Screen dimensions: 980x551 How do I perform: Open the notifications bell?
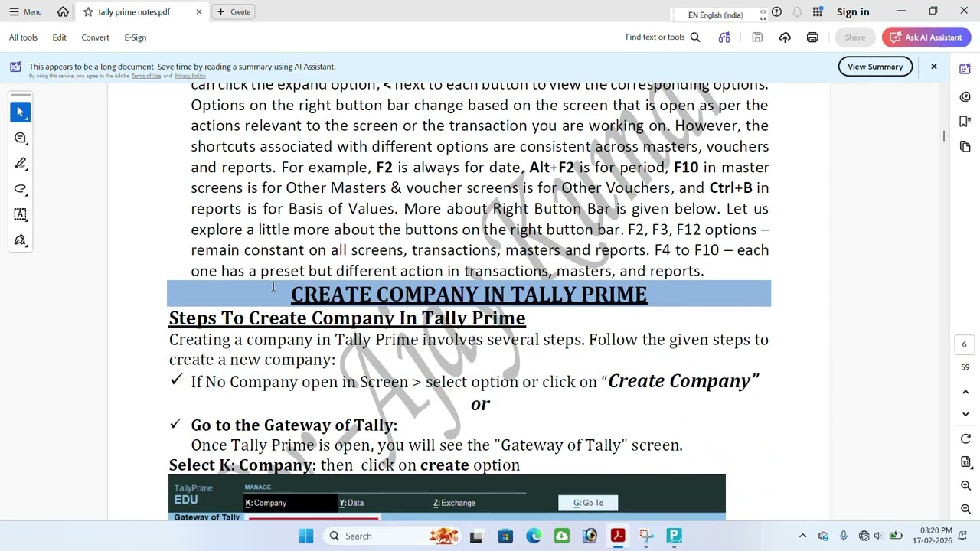pyautogui.click(x=797, y=11)
